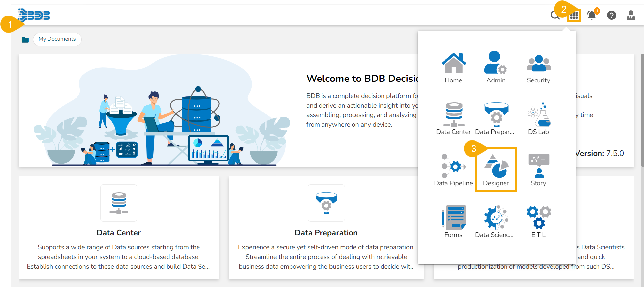Click the folder icon beside My Documents
This screenshot has width=644, height=287.
pyautogui.click(x=25, y=40)
